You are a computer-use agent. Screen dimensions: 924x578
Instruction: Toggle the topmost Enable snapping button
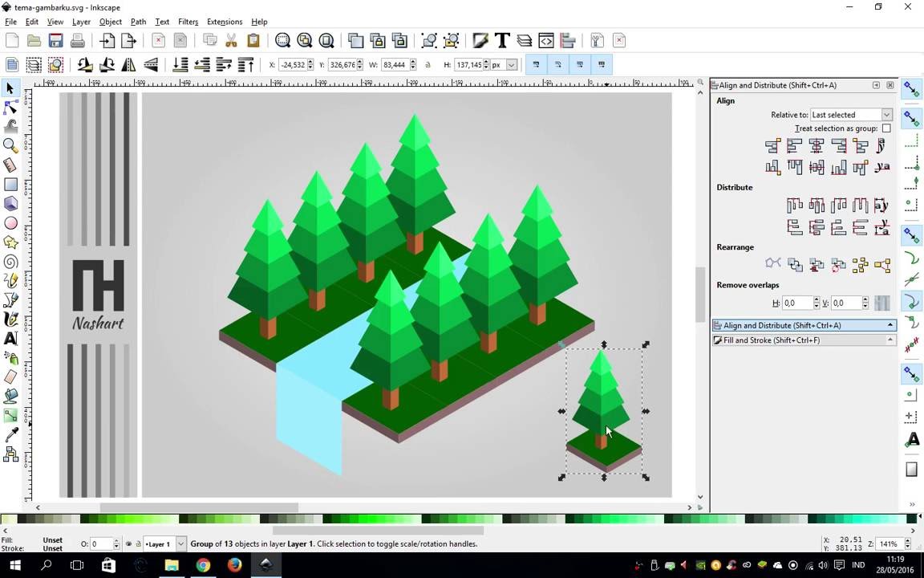912,88
